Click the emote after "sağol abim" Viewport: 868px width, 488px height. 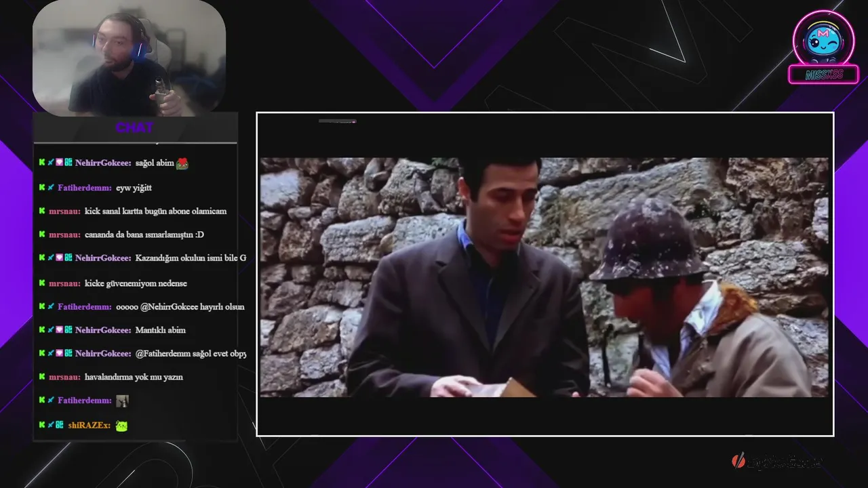click(x=182, y=163)
